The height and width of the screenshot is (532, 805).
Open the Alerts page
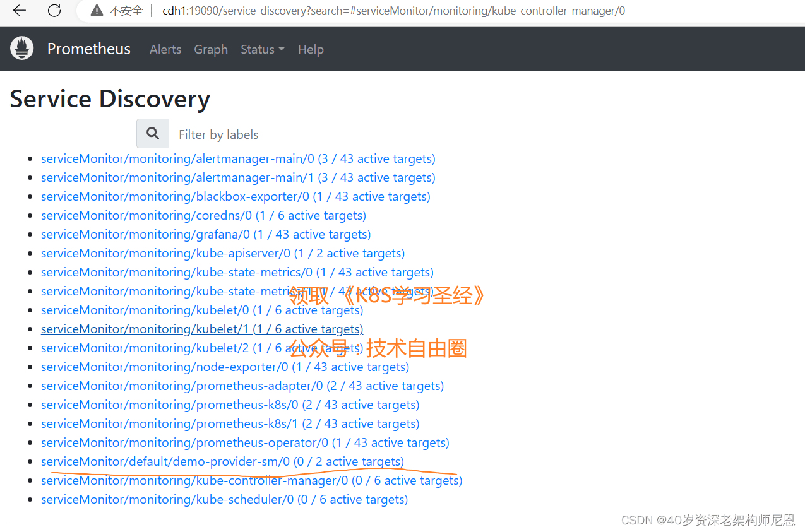pyautogui.click(x=165, y=49)
